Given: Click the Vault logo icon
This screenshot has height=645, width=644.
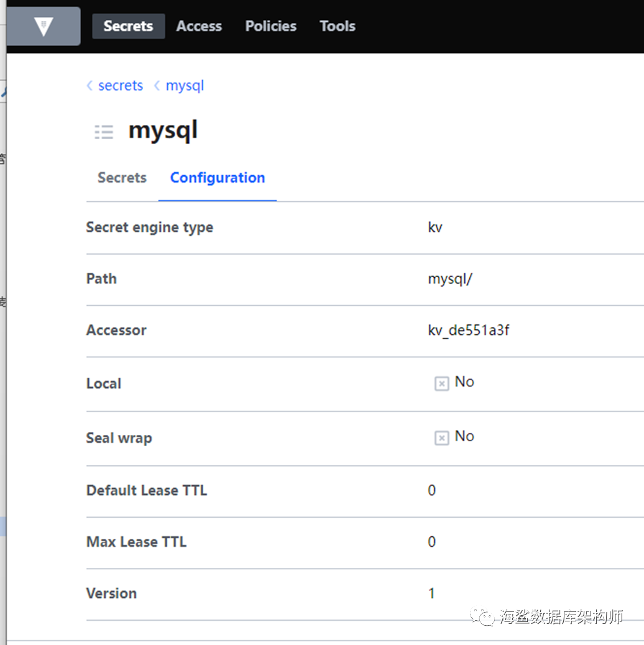Looking at the screenshot, I should click(44, 26).
